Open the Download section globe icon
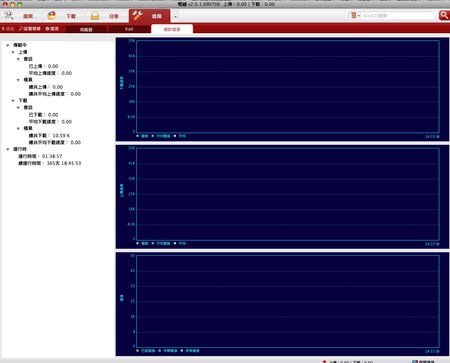Screen dimensions: 450x363 click(x=62, y=16)
